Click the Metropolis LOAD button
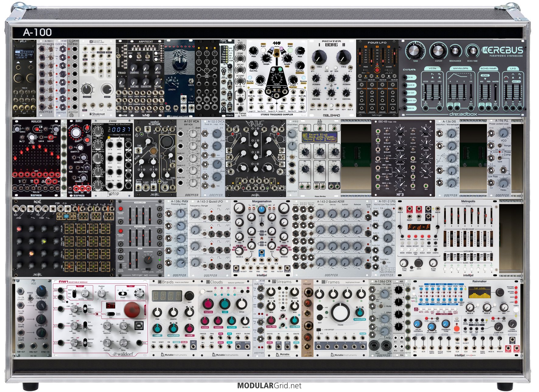This screenshot has height=392, width=539. click(436, 243)
